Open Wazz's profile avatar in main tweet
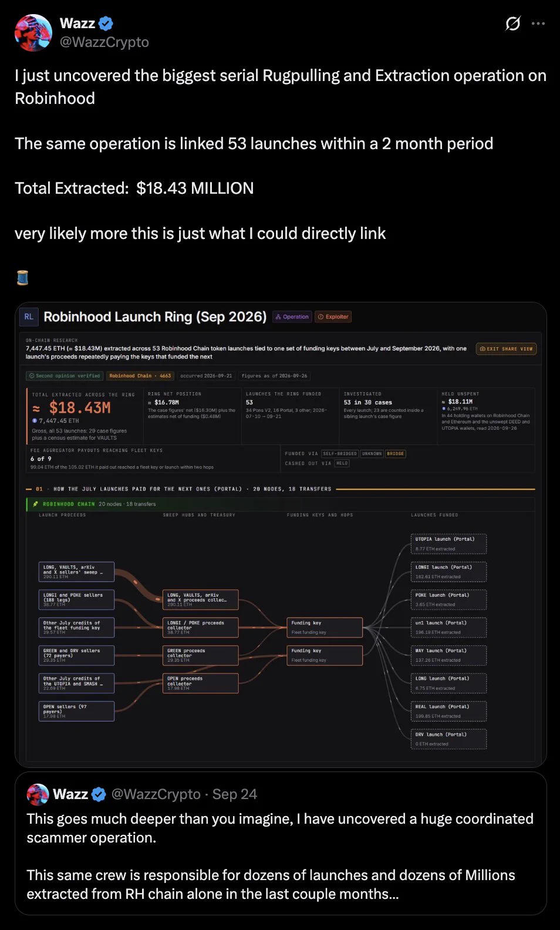This screenshot has width=560, height=930. (x=33, y=33)
